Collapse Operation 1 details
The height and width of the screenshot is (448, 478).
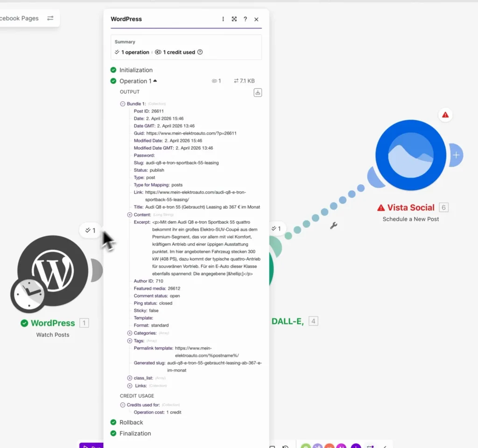(x=155, y=81)
